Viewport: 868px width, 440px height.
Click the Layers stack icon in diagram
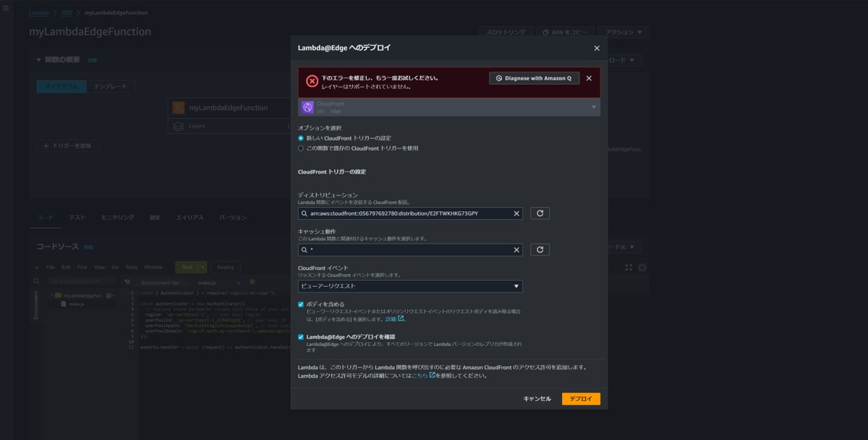[x=178, y=126]
